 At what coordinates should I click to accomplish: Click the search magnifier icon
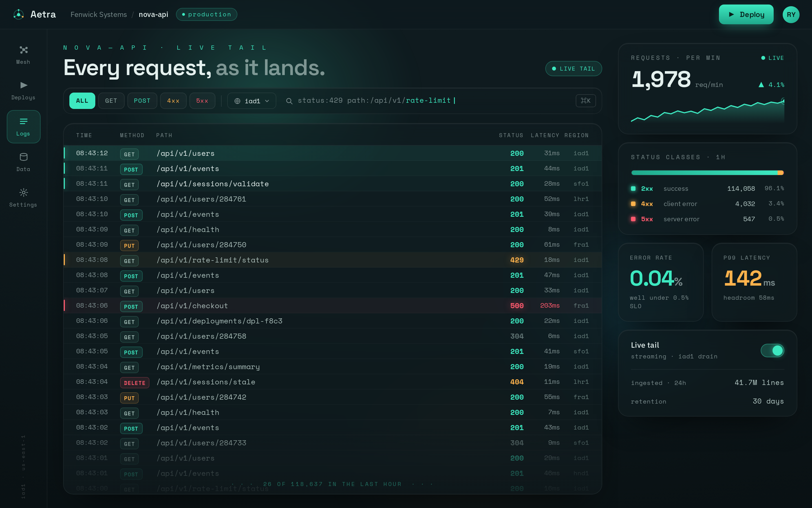click(289, 101)
